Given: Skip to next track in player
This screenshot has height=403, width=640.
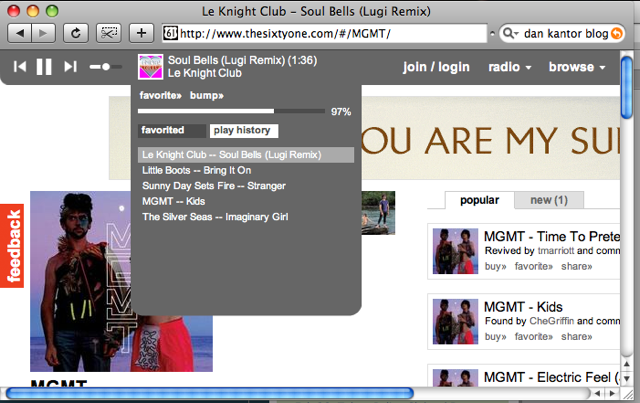Looking at the screenshot, I should [x=70, y=67].
